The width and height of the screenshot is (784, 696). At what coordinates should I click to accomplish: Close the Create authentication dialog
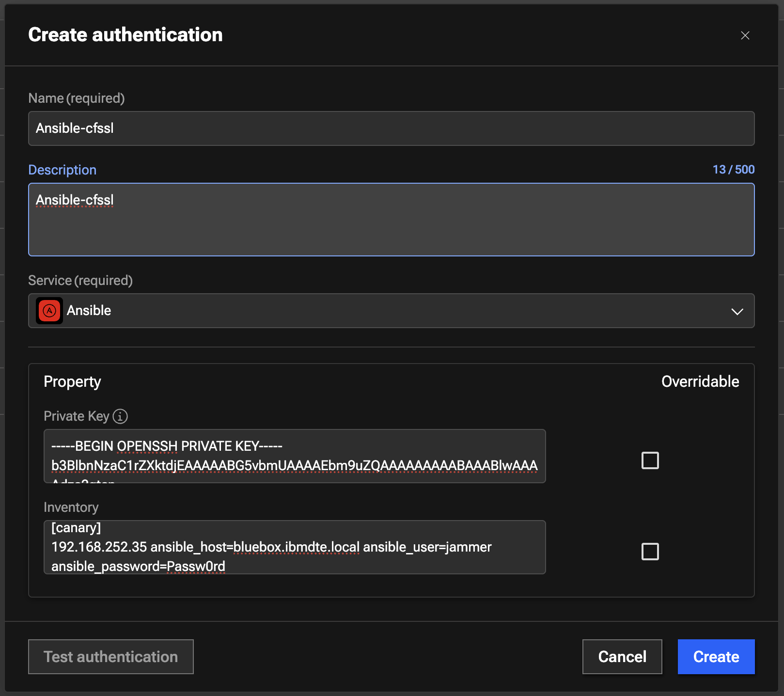[x=745, y=35]
